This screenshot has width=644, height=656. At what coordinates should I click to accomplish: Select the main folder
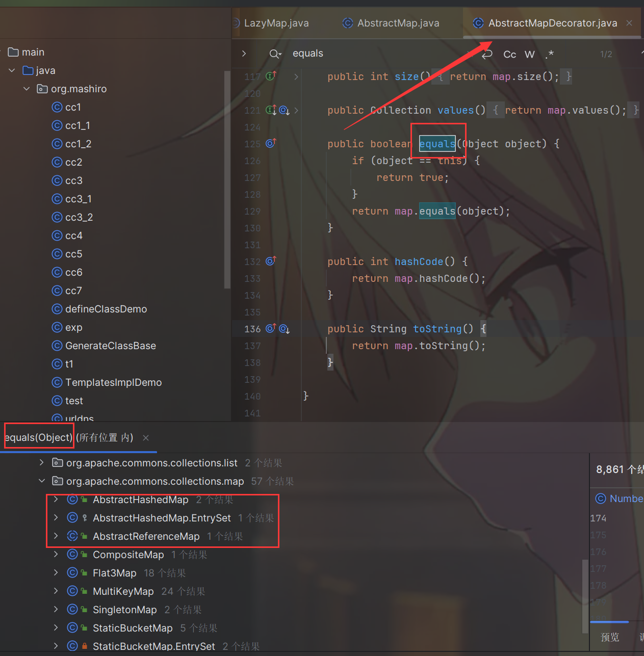(x=27, y=52)
